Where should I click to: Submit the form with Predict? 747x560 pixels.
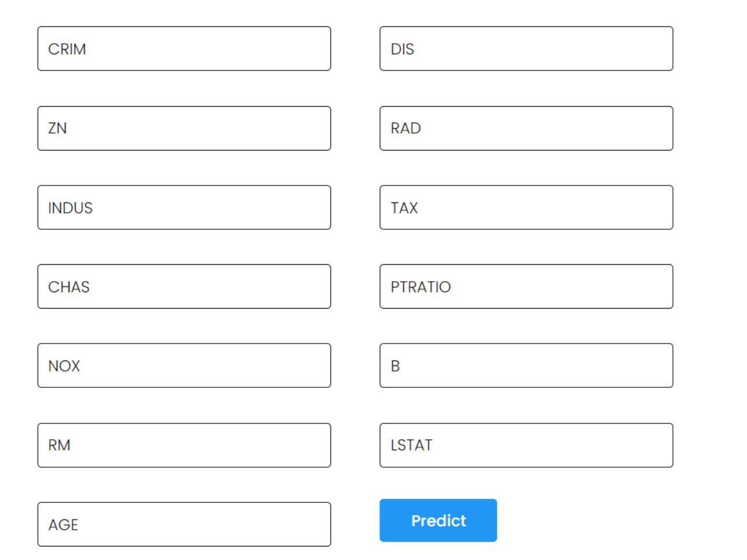pos(438,520)
